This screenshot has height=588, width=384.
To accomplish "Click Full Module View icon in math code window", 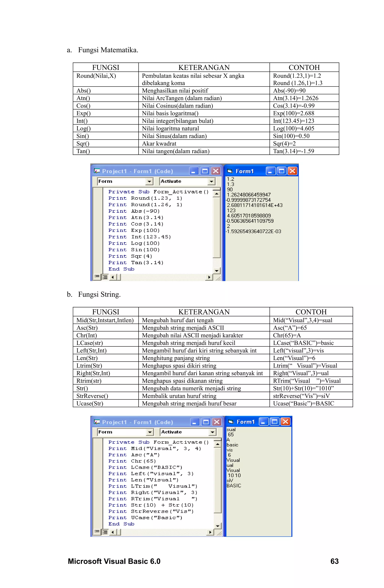I will coord(105,277).
